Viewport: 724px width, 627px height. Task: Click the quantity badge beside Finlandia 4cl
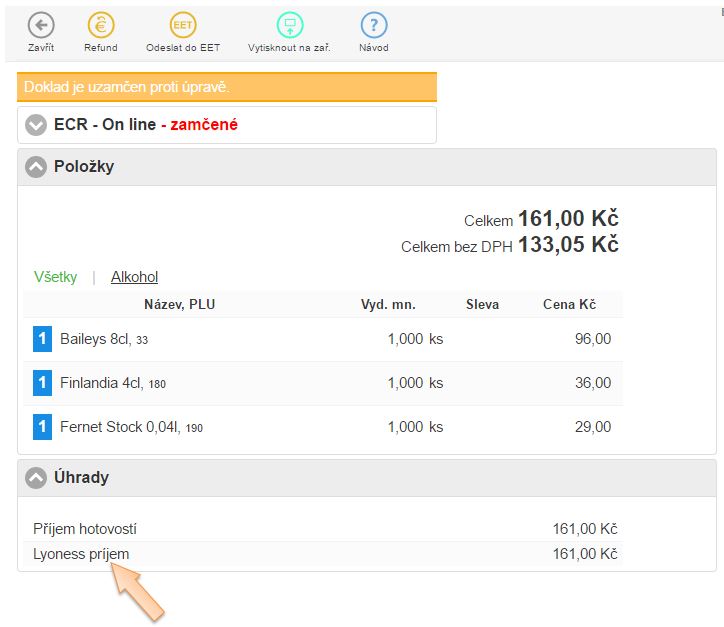[42, 383]
